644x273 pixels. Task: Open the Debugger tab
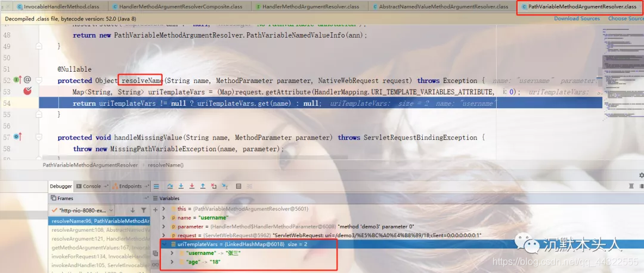tap(61, 186)
